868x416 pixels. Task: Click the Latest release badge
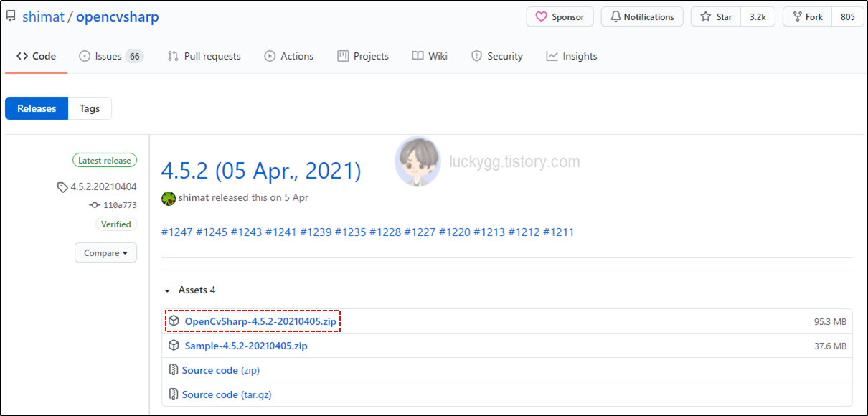coord(104,160)
